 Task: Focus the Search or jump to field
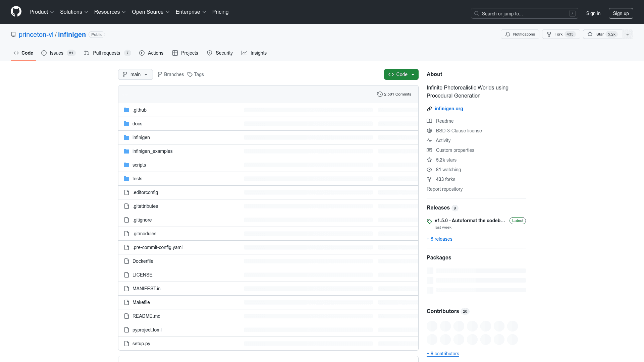(524, 13)
